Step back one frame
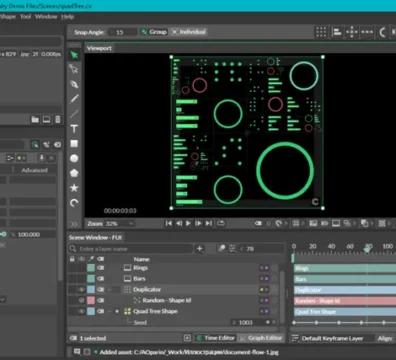 (x=179, y=223)
